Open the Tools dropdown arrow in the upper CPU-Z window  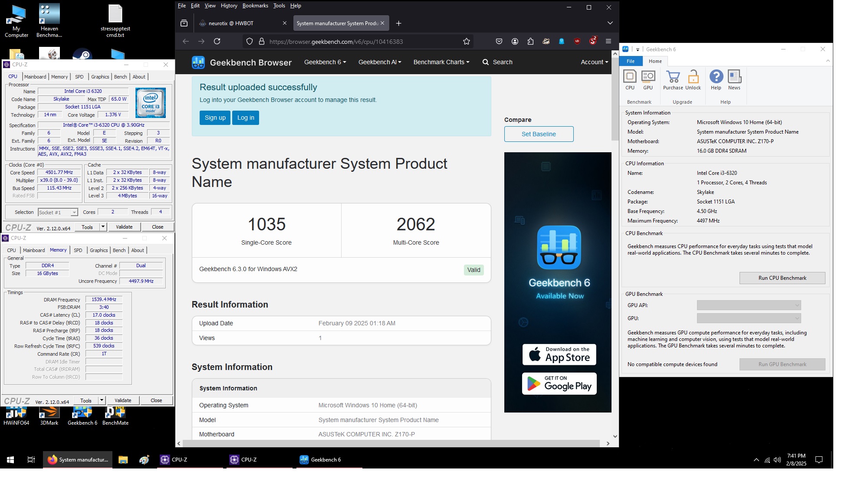103,227
